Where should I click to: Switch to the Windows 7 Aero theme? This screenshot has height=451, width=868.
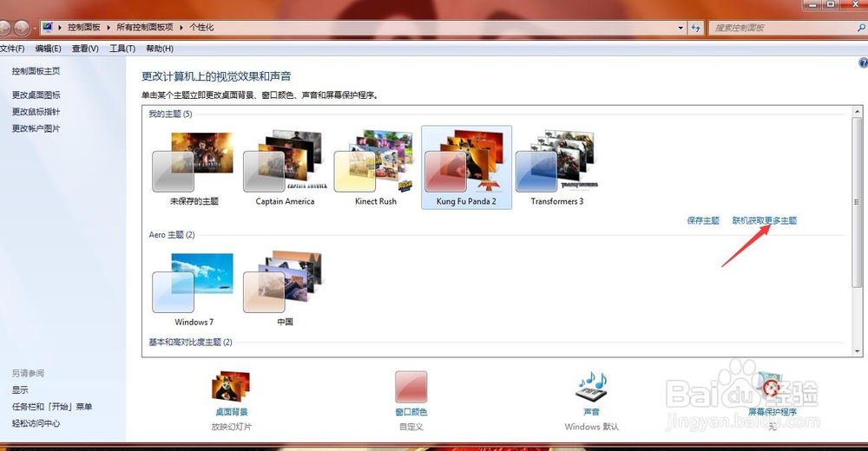click(194, 289)
